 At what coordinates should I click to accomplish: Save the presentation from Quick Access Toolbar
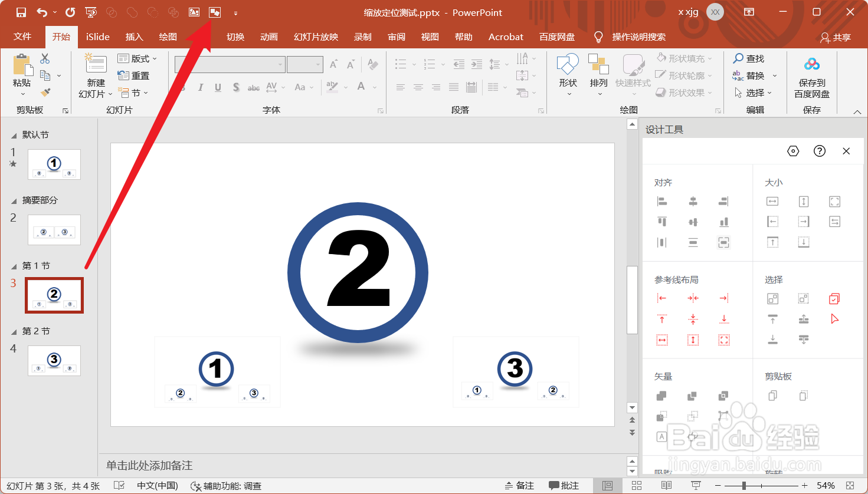point(21,12)
